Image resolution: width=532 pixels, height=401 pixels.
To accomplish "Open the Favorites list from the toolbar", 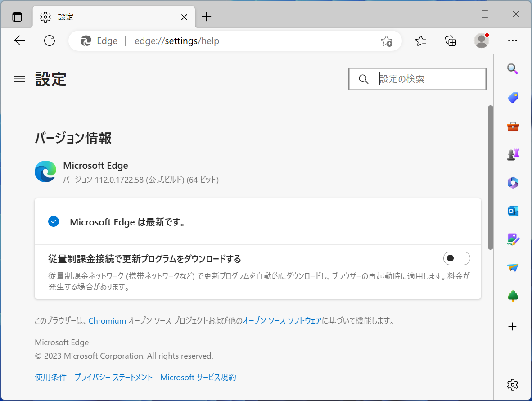I will pyautogui.click(x=421, y=41).
